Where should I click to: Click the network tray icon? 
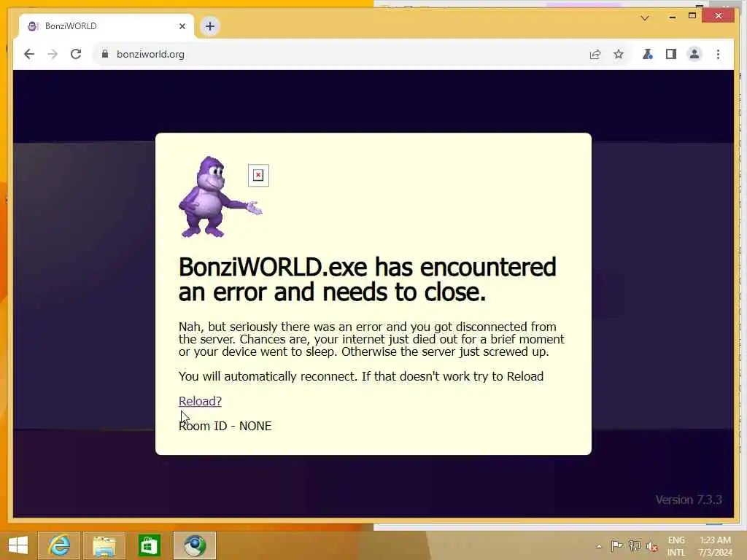point(634,545)
